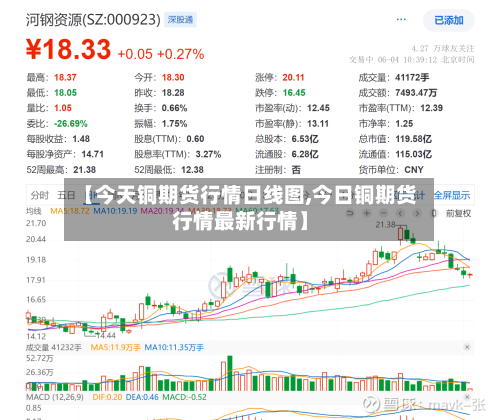Click the MACD (12,26,9) parameters label
Image resolution: width=500 pixels, height=420 pixels.
(x=55, y=397)
